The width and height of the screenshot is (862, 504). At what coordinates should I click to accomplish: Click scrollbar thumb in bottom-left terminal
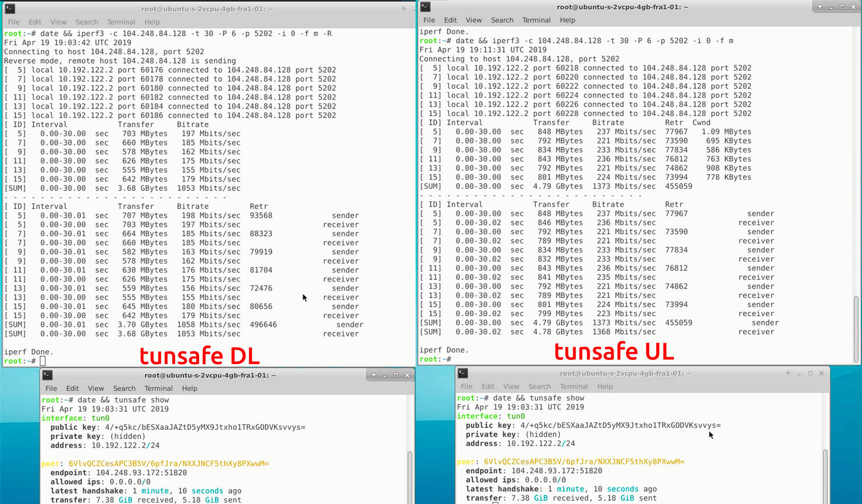(x=410, y=478)
